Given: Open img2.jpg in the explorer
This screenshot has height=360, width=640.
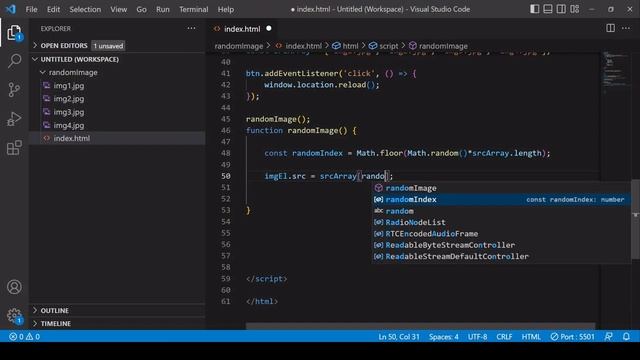Looking at the screenshot, I should pyautogui.click(x=117, y=99).
